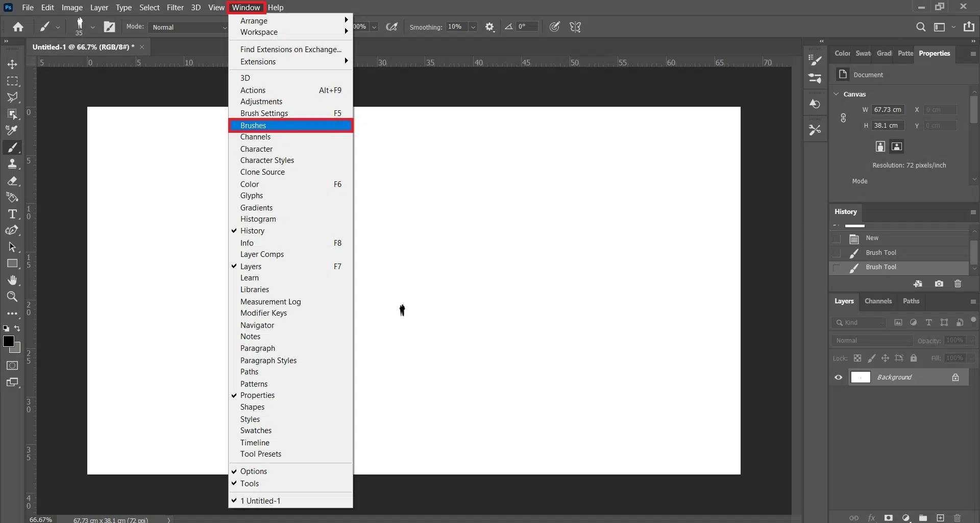Viewport: 980px width, 523px height.
Task: Select the Hand tool
Action: (x=12, y=280)
